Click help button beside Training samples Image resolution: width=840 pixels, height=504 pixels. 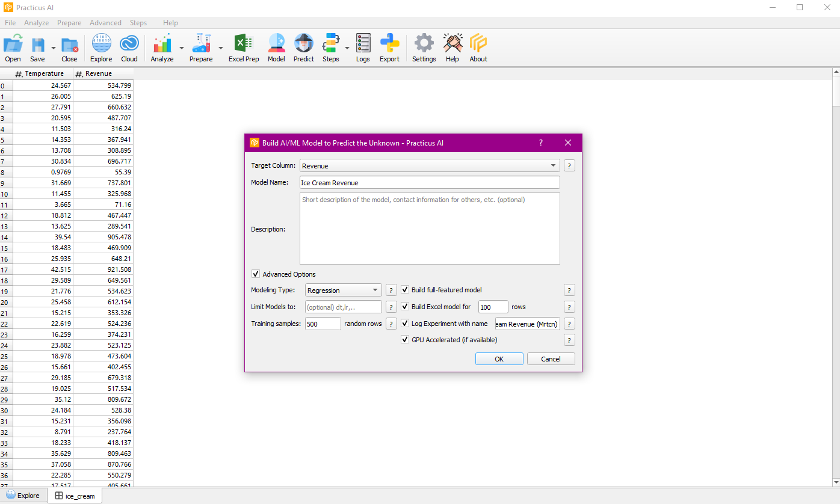tap(391, 324)
